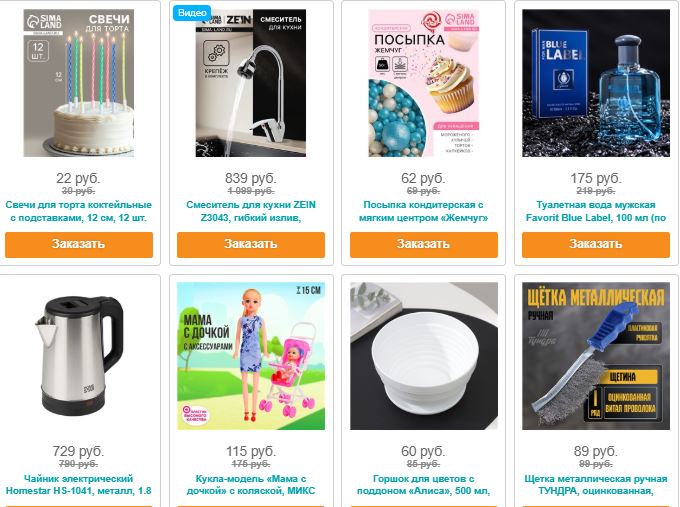Open the white flower pot image
The height and width of the screenshot is (507, 680).
[x=424, y=356]
